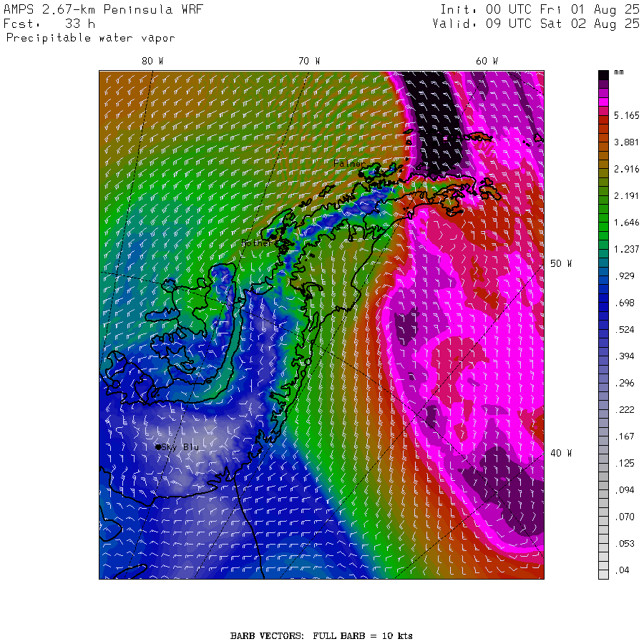Click the .04 colorbar value
Viewport: 644px width, 644px height.
tap(622, 570)
